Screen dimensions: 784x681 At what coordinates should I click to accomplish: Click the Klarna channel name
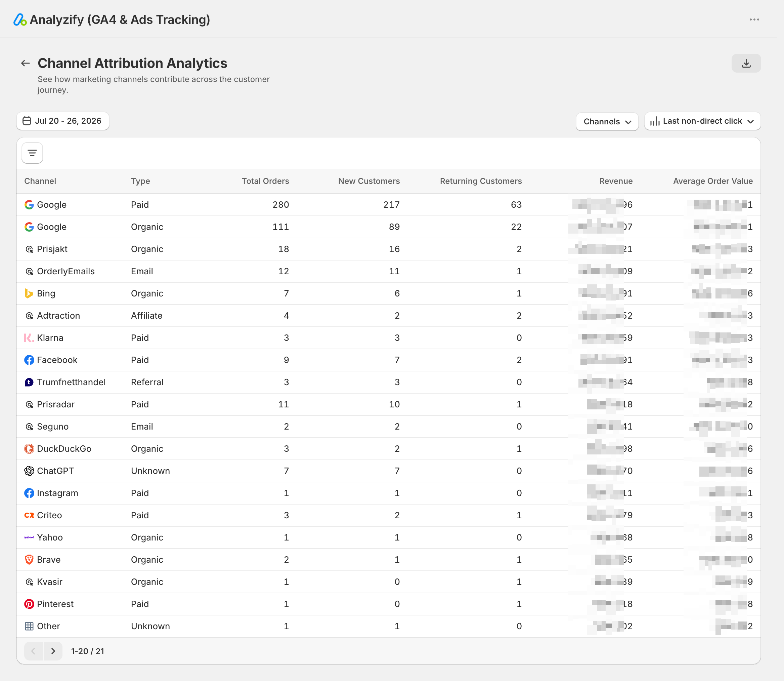[50, 338]
